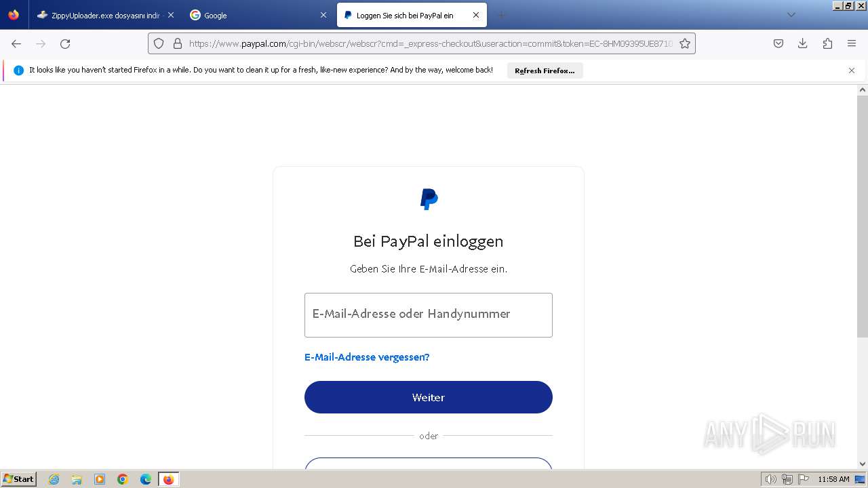Close the ZippyUploader tab
The image size is (868, 488).
tap(171, 15)
